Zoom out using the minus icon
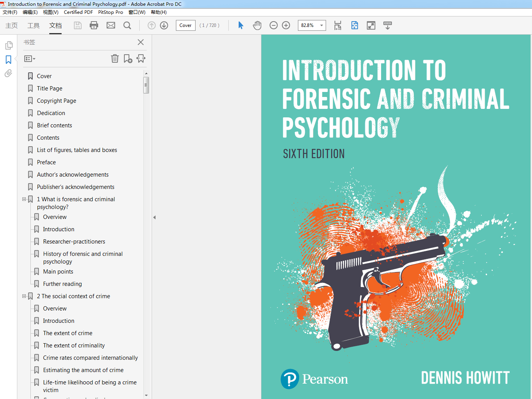Viewport: 532px width, 399px height. [x=273, y=25]
